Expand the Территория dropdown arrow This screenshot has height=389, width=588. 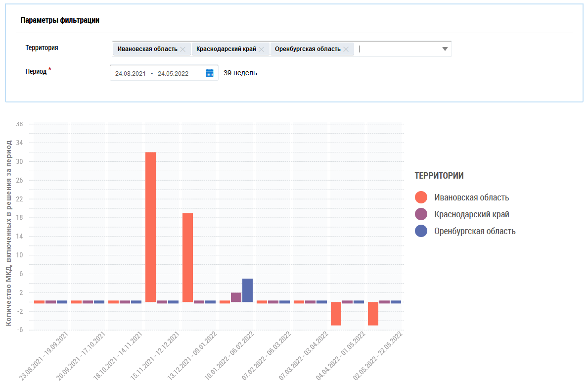click(x=445, y=49)
